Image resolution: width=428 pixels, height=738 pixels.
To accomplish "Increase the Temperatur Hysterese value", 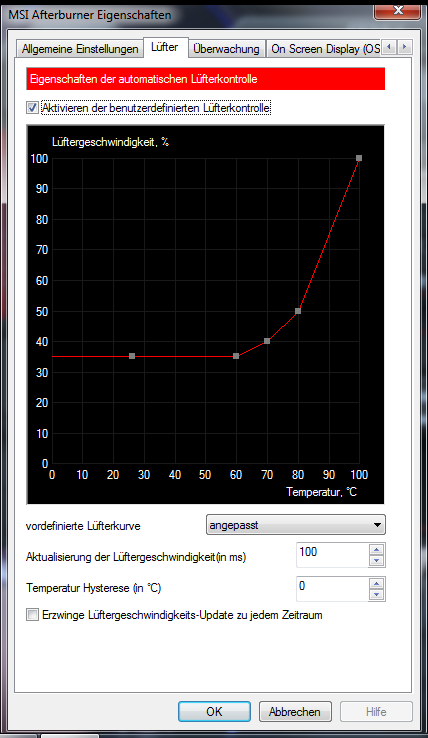I will 376,583.
